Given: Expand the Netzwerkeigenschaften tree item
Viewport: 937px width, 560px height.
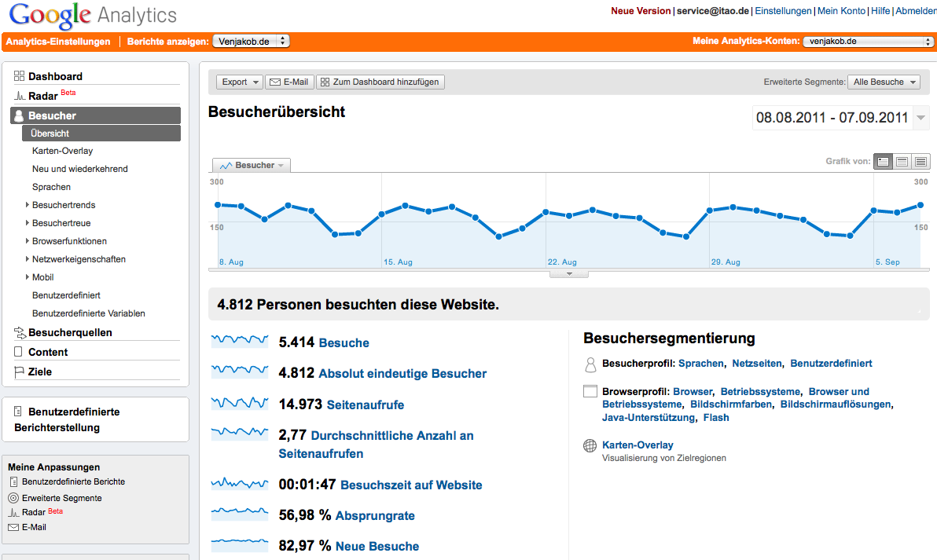Looking at the screenshot, I should (27, 258).
